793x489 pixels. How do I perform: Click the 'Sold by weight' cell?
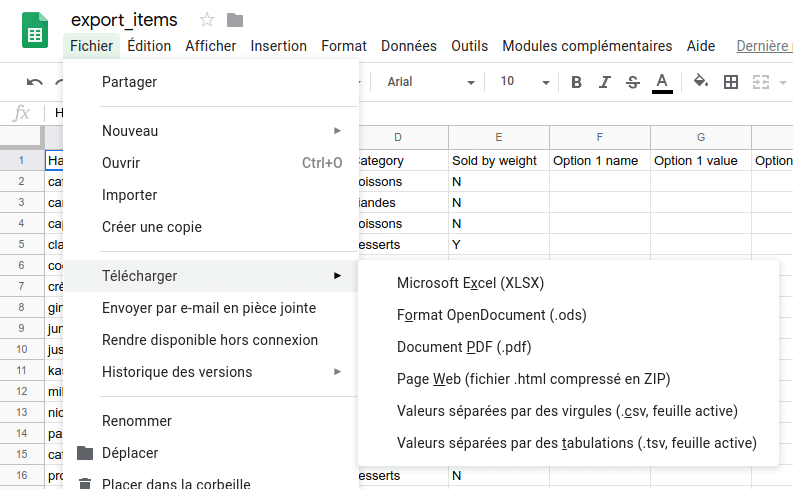point(499,160)
